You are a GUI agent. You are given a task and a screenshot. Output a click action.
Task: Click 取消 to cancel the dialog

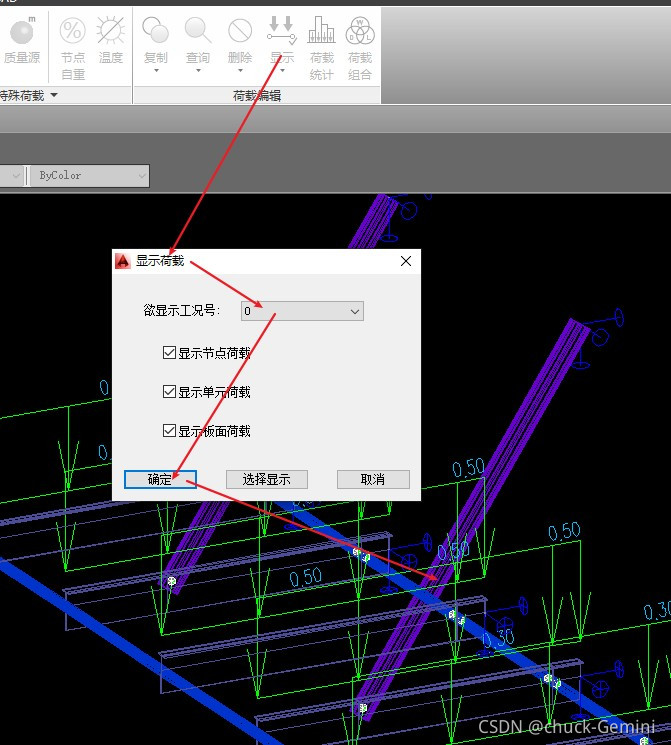pyautogui.click(x=374, y=479)
